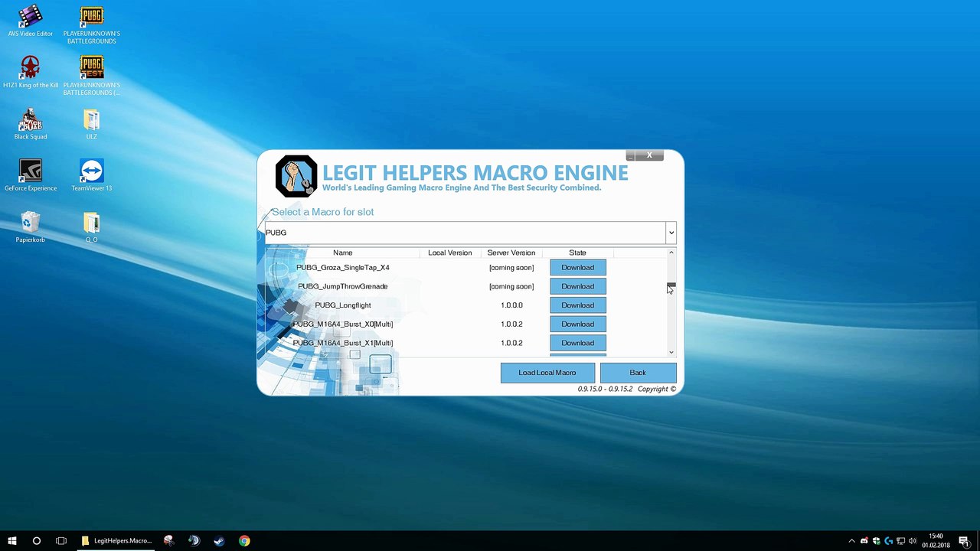Open H1Z1 King of the Kill shortcut

coord(31,72)
